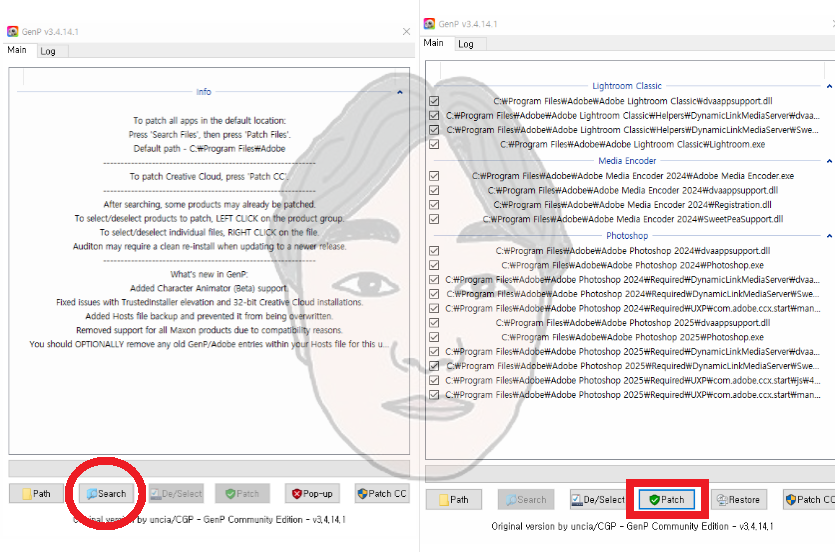Select Photoshop 2024 com.adobe.ccx.start man... path
This screenshot has width=835, height=552.
click(633, 308)
